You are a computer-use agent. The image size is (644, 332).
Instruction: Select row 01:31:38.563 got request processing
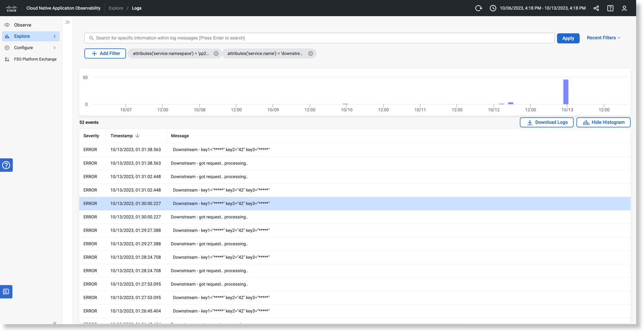tap(355, 163)
